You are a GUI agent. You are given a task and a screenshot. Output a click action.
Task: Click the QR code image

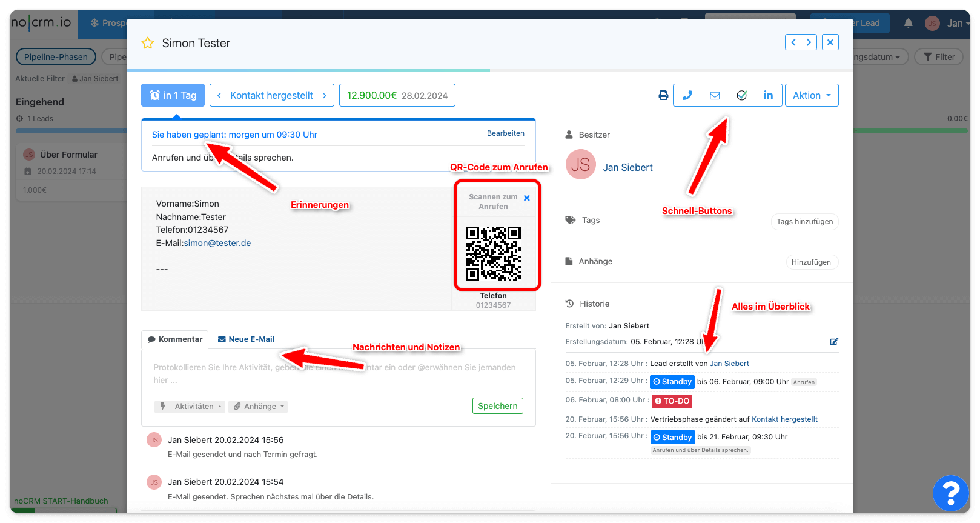(494, 254)
